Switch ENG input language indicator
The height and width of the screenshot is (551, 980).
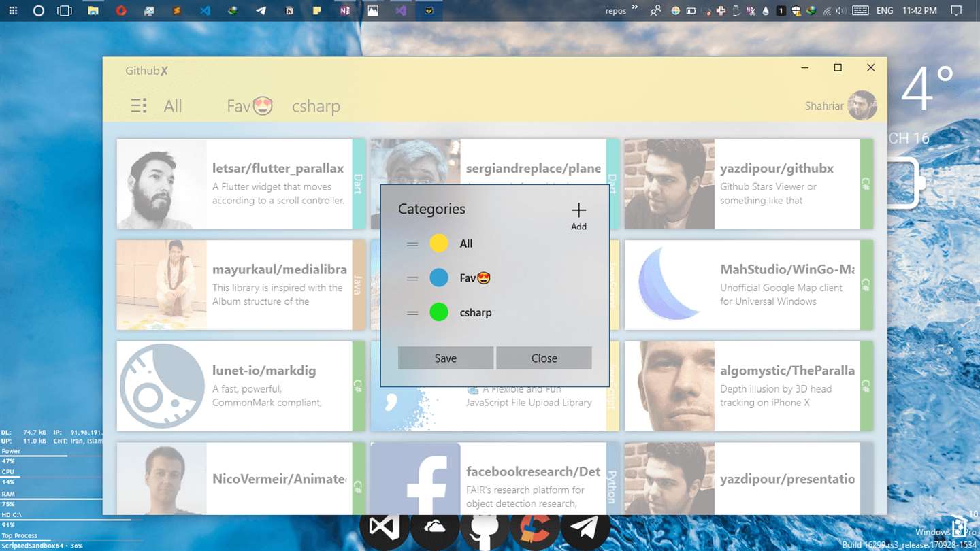885,10
